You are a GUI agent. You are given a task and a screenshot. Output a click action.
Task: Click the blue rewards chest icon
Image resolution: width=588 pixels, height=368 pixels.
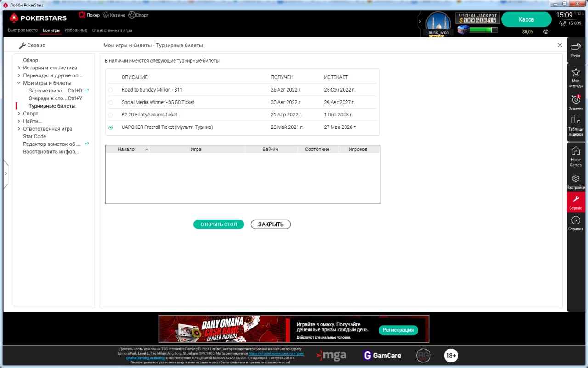[x=464, y=30]
